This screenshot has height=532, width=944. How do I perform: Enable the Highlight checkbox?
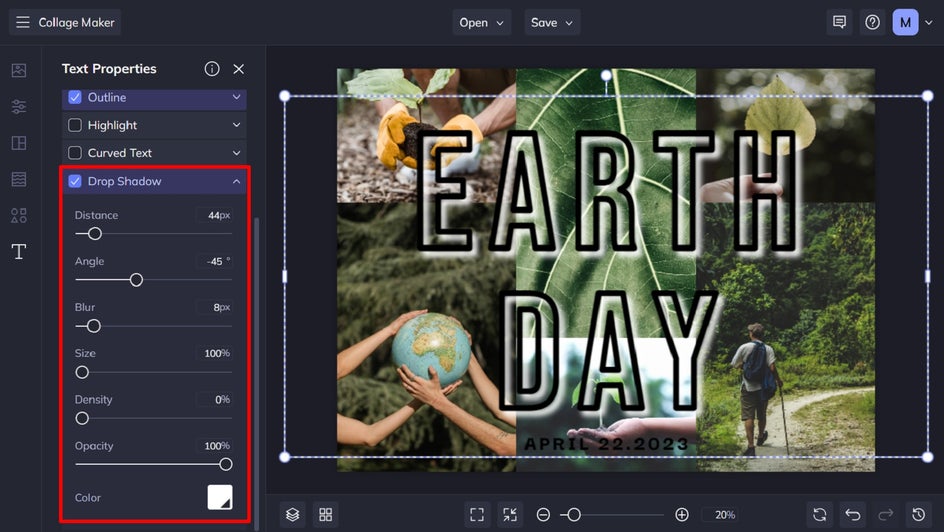pos(75,125)
